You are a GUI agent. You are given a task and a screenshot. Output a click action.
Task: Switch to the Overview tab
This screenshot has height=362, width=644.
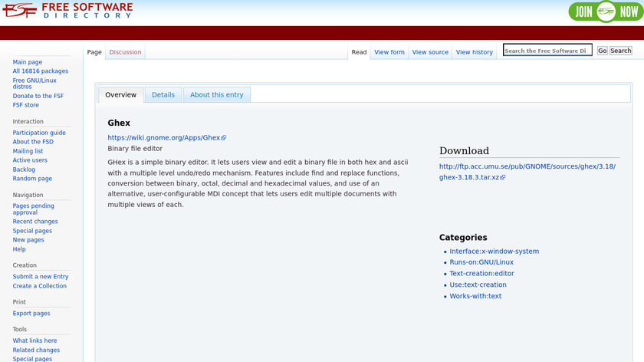(x=121, y=94)
